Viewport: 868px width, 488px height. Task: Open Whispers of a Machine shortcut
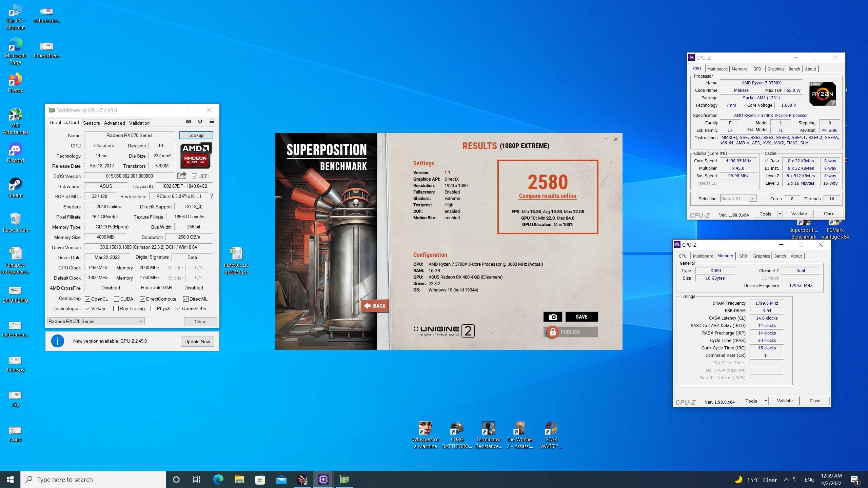426,435
